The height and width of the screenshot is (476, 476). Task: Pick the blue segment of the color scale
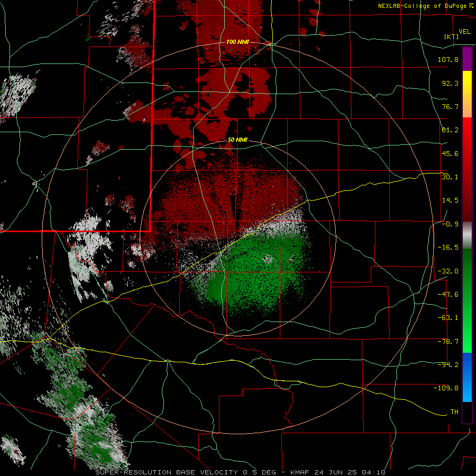pyautogui.click(x=467, y=377)
